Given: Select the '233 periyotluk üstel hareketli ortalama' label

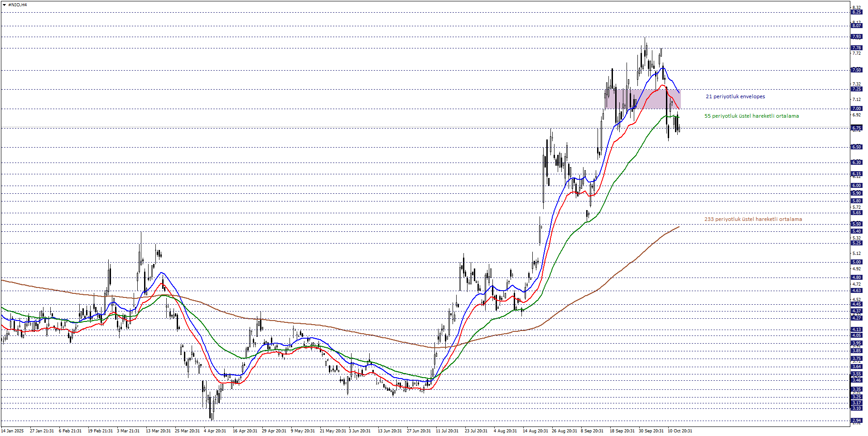Looking at the screenshot, I should pos(752,219).
